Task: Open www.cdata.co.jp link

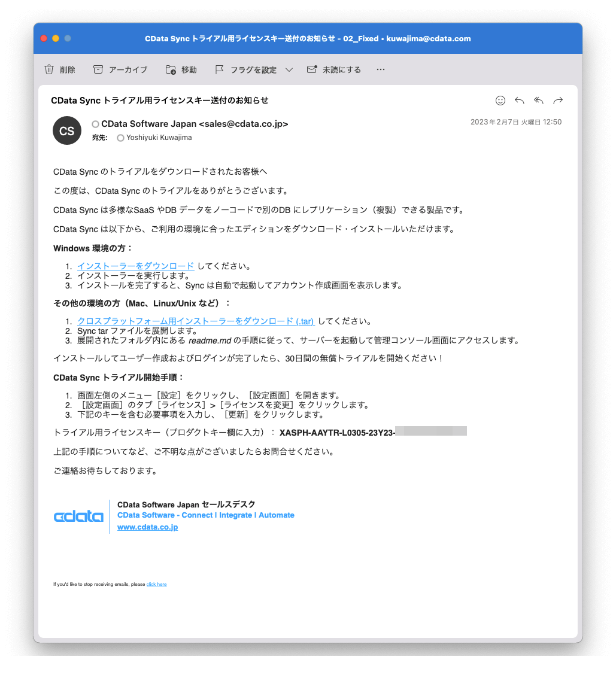Action: (147, 527)
